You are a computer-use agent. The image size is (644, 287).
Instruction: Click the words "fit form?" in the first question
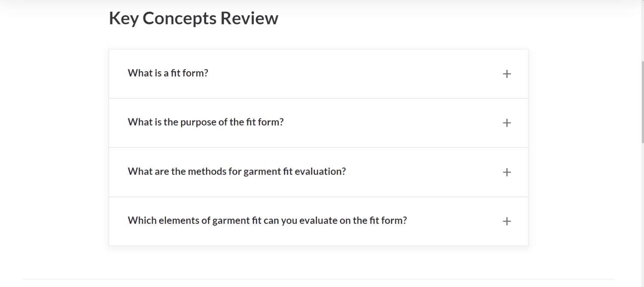(189, 73)
